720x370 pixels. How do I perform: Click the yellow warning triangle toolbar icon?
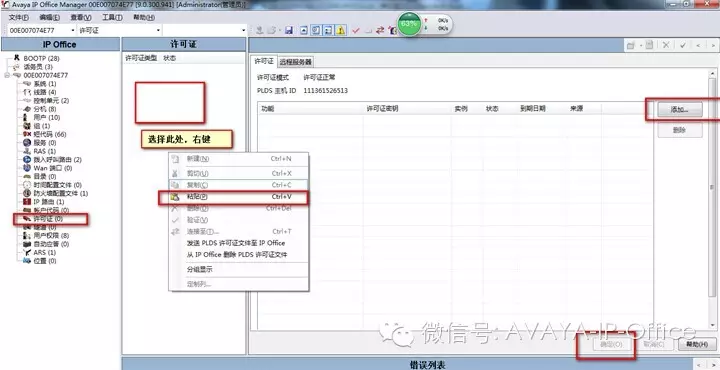340,30
